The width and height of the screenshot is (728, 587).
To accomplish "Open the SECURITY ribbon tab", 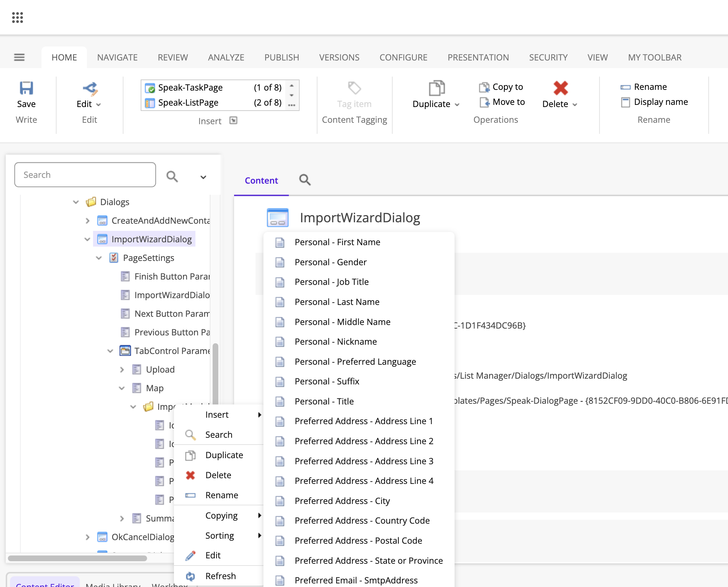I will 548,57.
